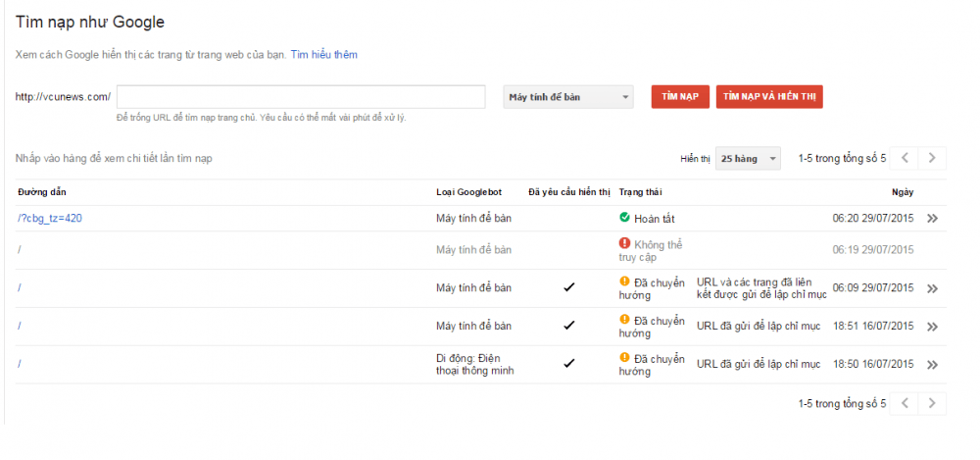980x460 pixels.
Task: Open the / path link in 18:50 row
Action: tap(20, 364)
